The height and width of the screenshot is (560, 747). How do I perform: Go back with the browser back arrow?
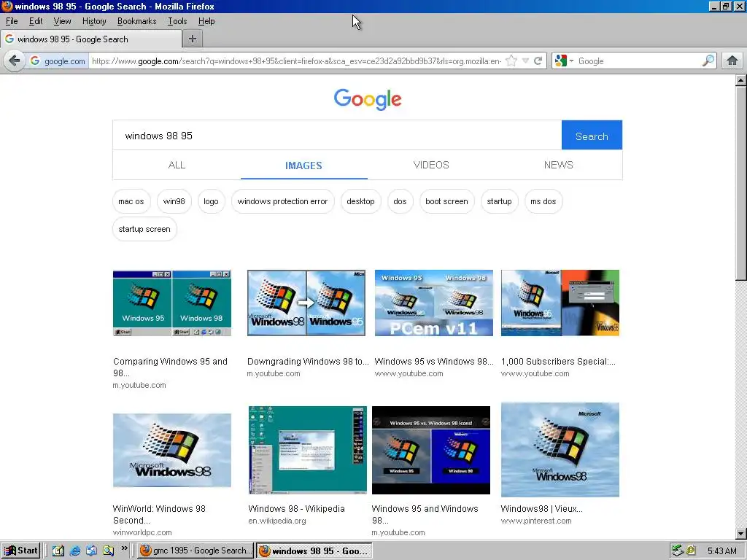click(x=15, y=61)
